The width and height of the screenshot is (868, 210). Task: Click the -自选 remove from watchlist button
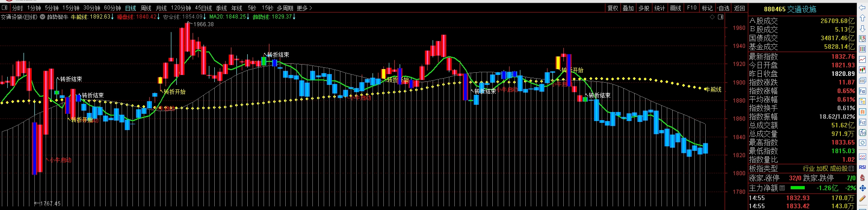[x=723, y=8]
